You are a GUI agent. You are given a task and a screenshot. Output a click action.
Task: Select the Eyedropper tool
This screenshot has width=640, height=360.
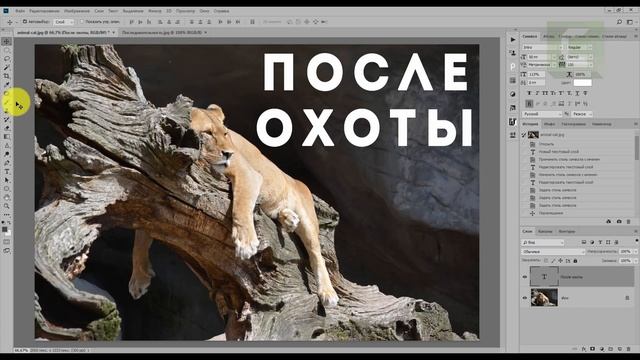coord(7,84)
